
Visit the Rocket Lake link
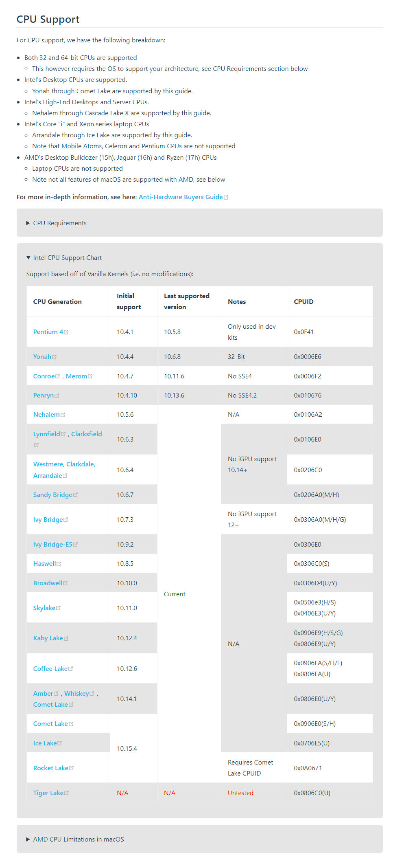click(x=50, y=768)
